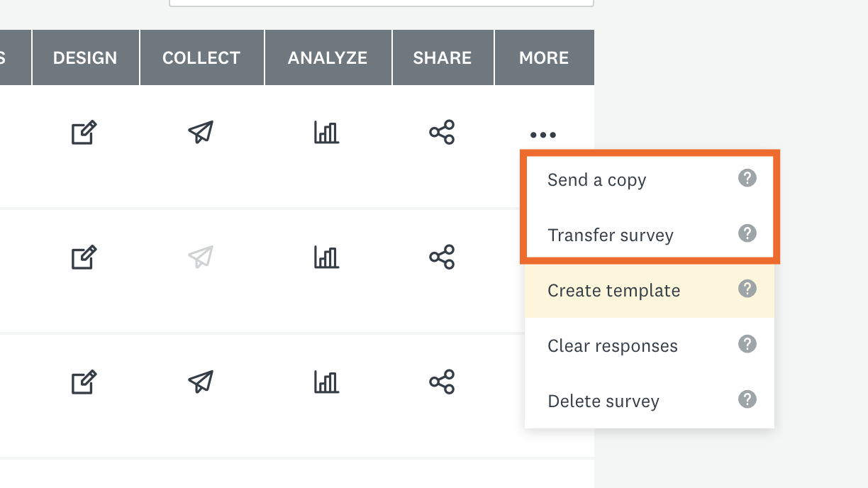Click design edit icon in second row
This screenshot has height=488, width=868.
pos(84,257)
